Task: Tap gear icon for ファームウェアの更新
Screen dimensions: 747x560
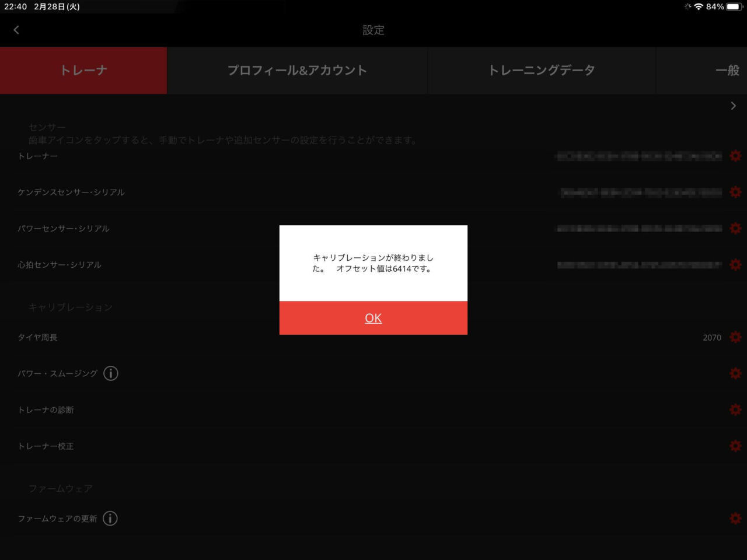Action: (x=735, y=518)
